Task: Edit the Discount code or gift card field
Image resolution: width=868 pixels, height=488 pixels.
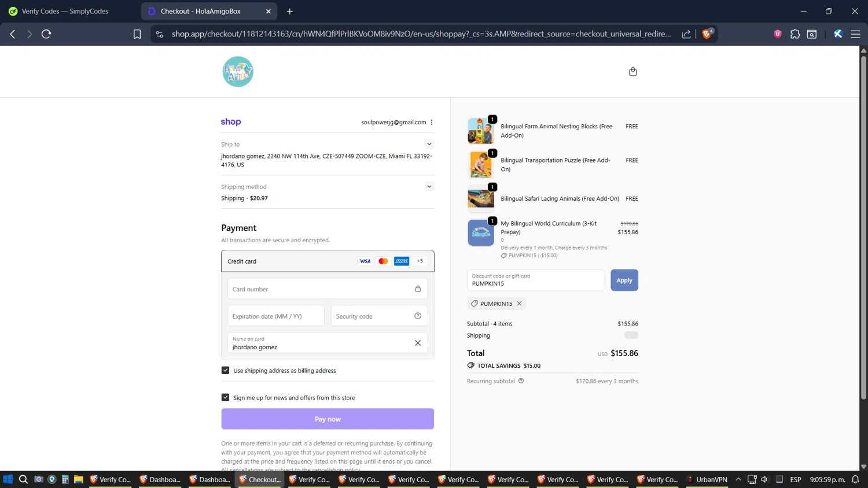Action: click(536, 280)
